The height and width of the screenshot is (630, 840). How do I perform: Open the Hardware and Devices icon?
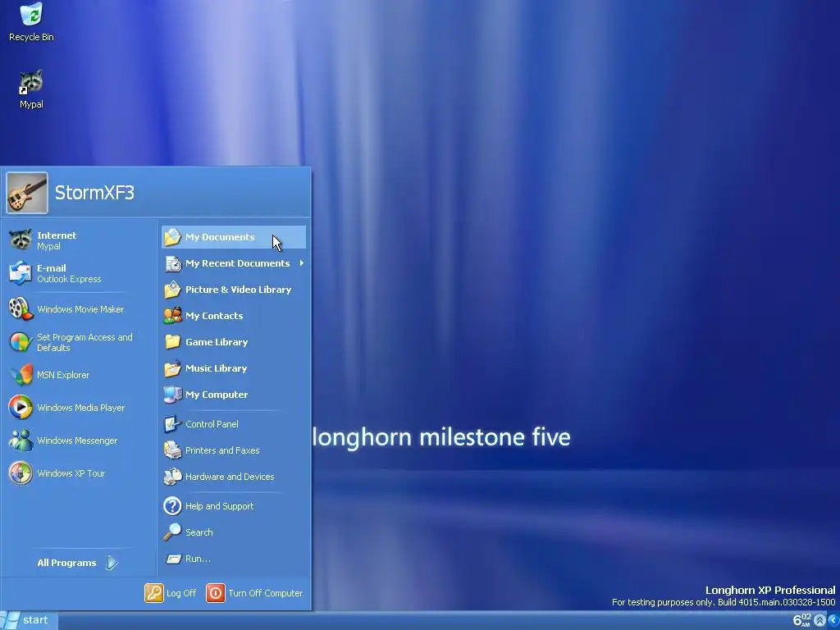point(172,477)
